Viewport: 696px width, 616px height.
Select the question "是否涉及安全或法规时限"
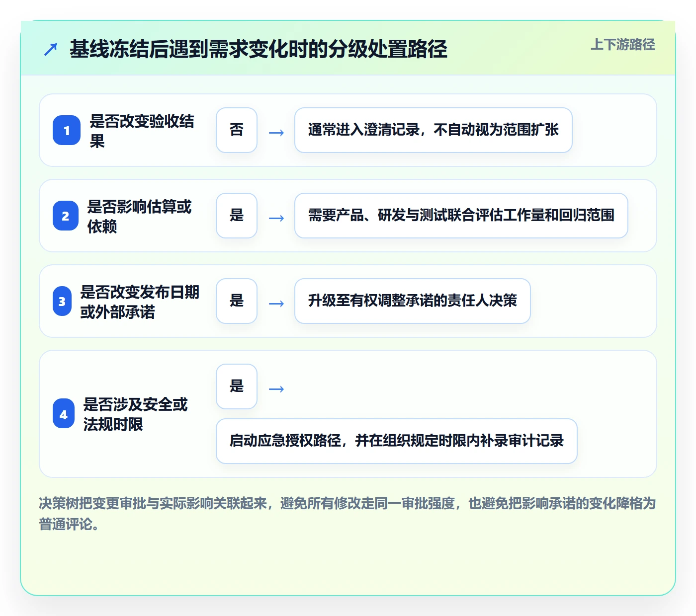click(135, 414)
